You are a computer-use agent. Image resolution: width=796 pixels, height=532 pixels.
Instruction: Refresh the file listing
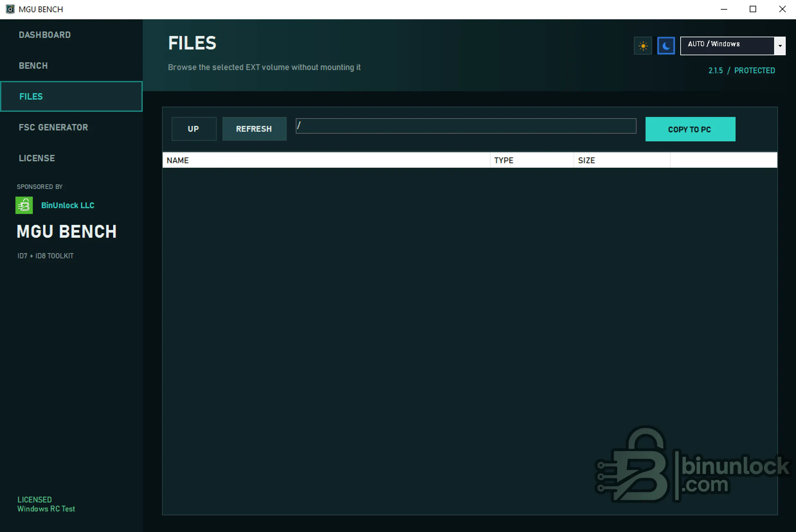pyautogui.click(x=254, y=129)
